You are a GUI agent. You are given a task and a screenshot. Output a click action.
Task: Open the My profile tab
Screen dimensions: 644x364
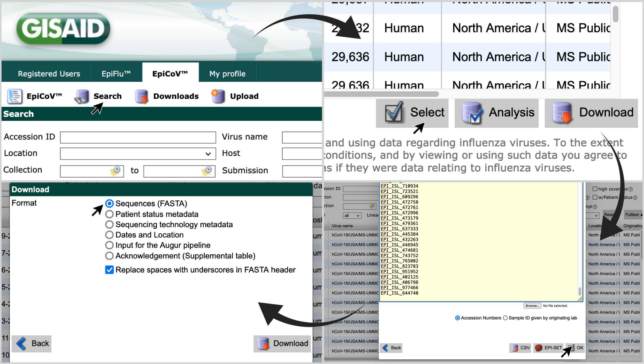coord(227,74)
